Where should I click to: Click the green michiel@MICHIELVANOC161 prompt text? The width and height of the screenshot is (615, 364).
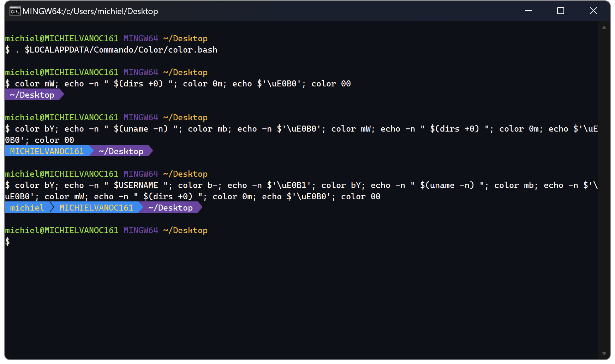[61, 38]
